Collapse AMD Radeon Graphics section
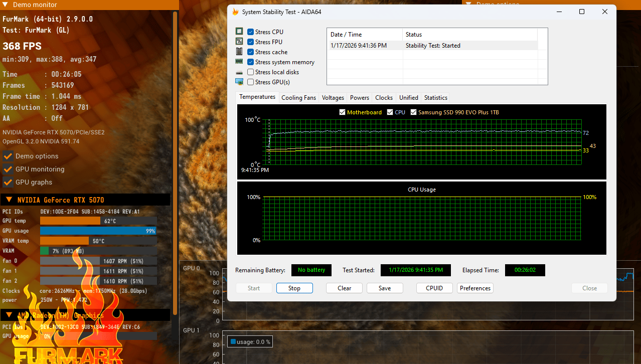This screenshot has height=364, width=641. pyautogui.click(x=9, y=315)
